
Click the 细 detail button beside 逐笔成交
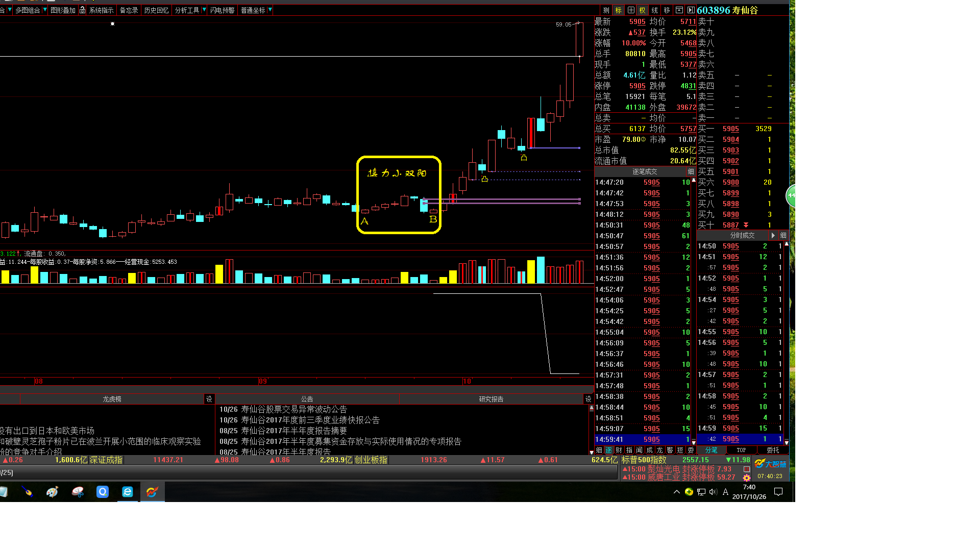pyautogui.click(x=691, y=171)
